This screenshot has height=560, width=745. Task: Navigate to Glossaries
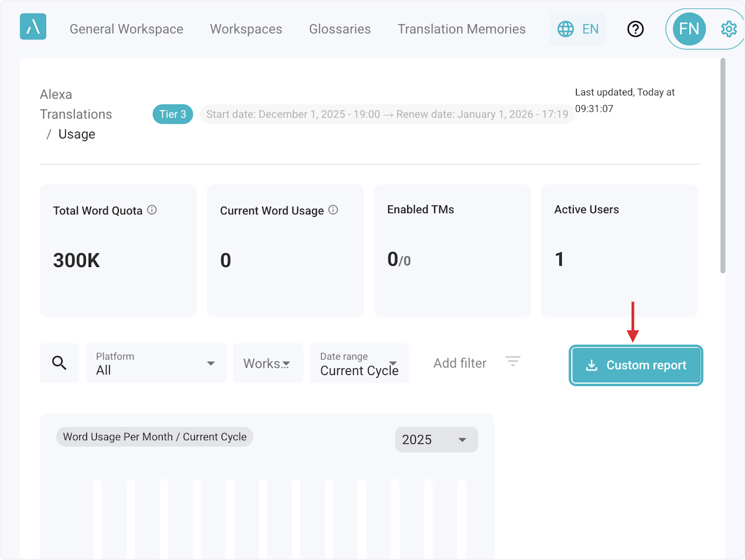[x=340, y=29]
